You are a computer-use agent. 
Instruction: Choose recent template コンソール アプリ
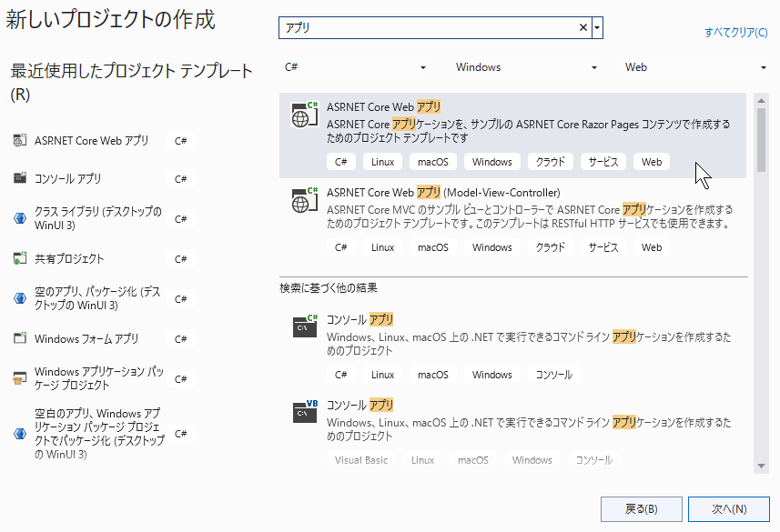[67, 178]
